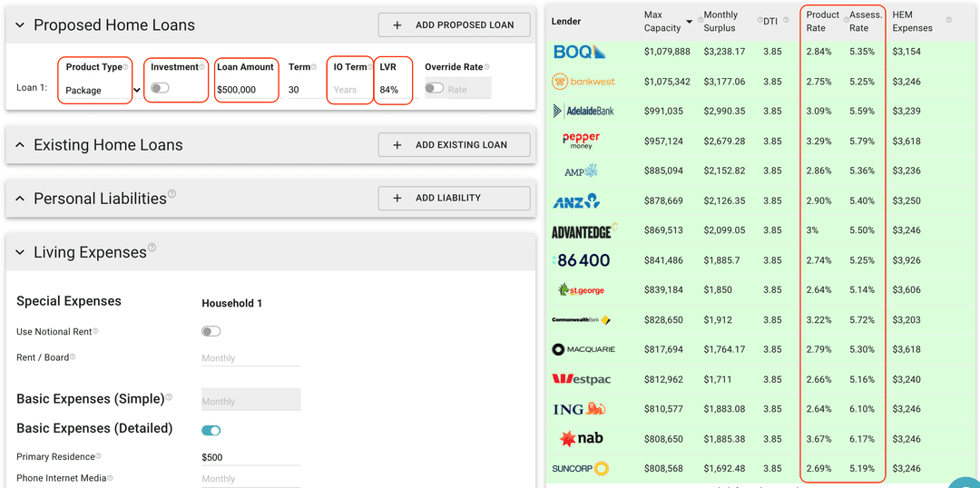This screenshot has width=980, height=488.
Task: Click Add Proposed Loan button
Action: coord(455,25)
